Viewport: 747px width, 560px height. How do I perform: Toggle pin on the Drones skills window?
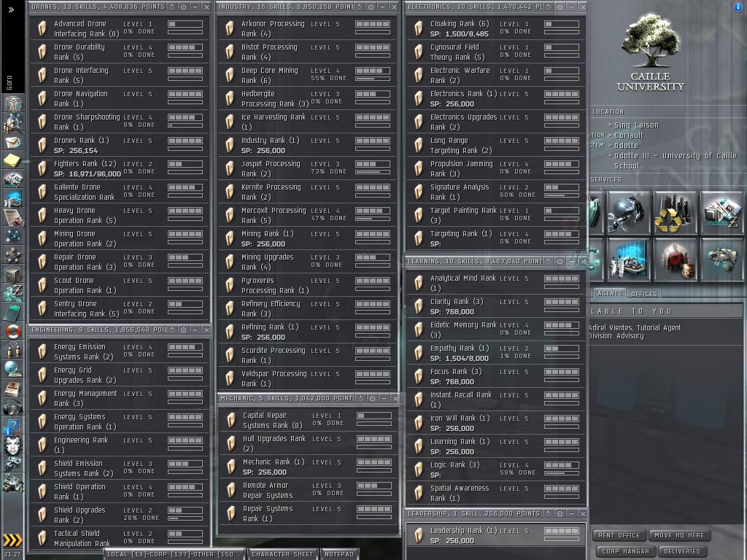[x=183, y=7]
